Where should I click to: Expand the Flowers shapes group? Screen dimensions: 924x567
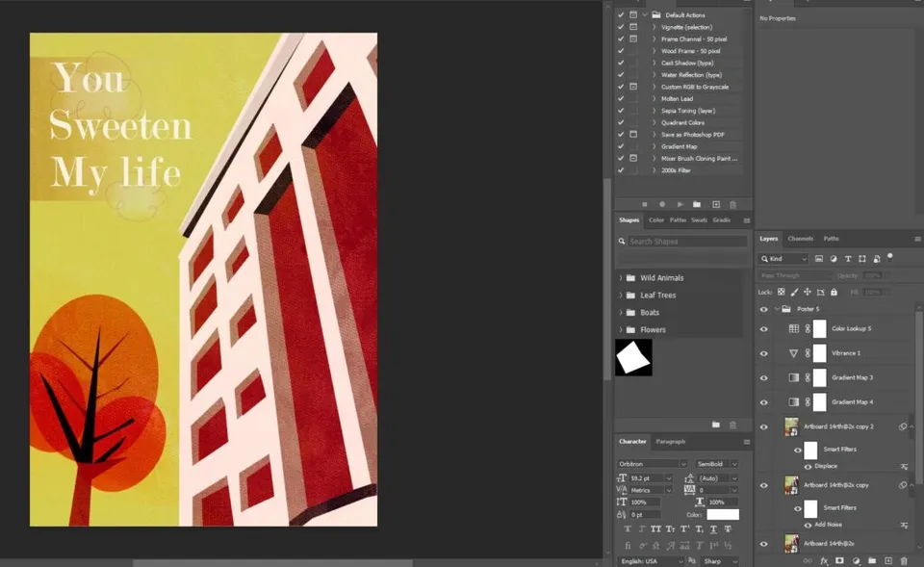tap(621, 330)
